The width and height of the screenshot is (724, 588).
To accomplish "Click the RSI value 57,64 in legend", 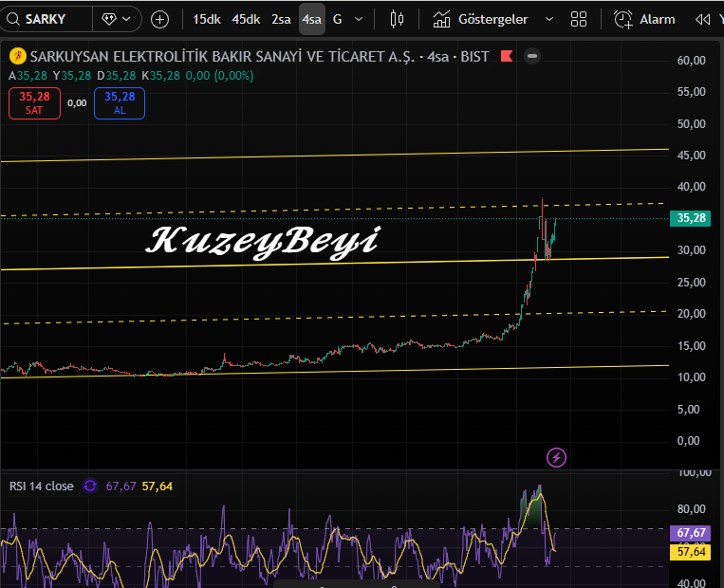I will click(158, 486).
